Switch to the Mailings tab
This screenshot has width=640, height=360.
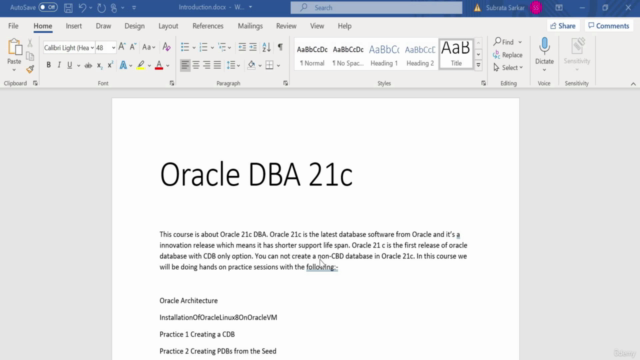pyautogui.click(x=250, y=26)
